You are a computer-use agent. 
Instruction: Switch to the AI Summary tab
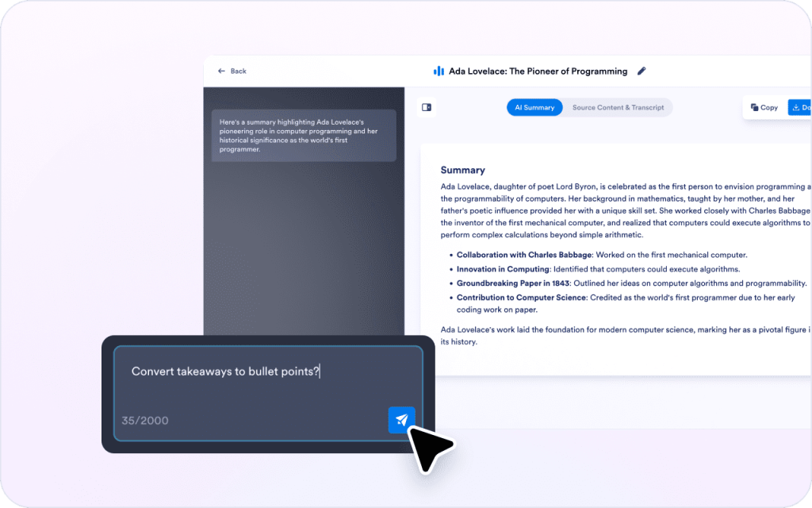tap(534, 106)
